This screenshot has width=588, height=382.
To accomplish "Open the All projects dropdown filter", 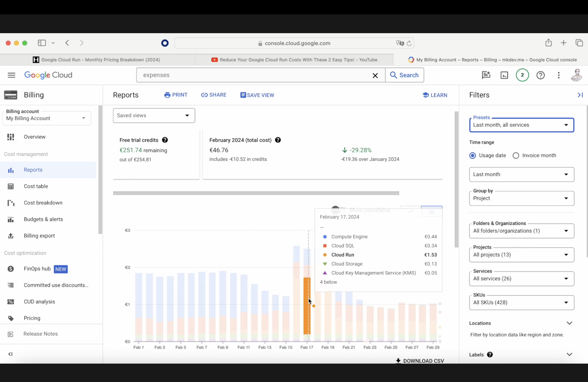I will [x=521, y=254].
